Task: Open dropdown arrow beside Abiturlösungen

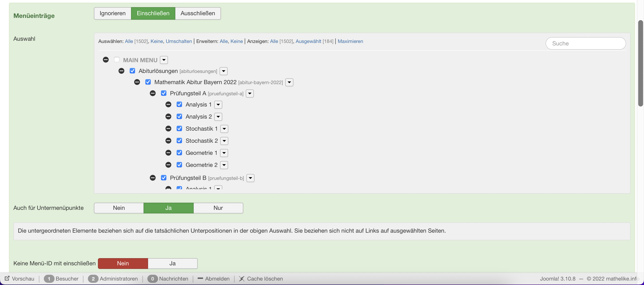Action: tap(224, 71)
